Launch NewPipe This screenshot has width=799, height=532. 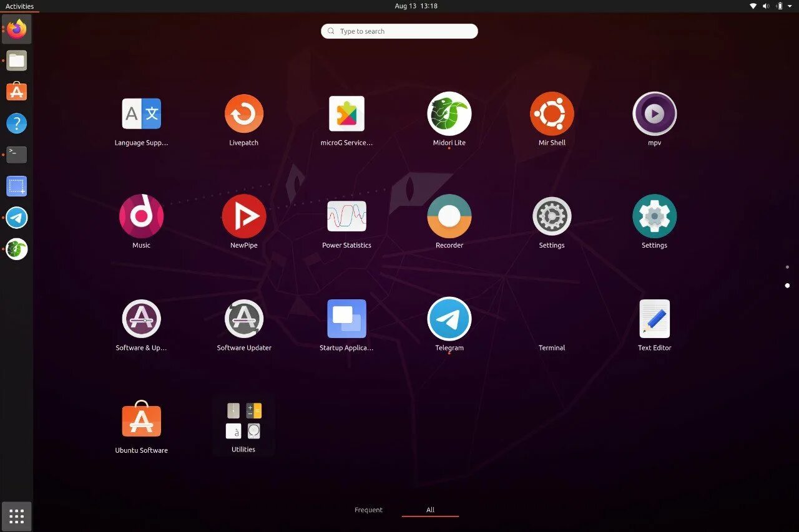coord(243,216)
